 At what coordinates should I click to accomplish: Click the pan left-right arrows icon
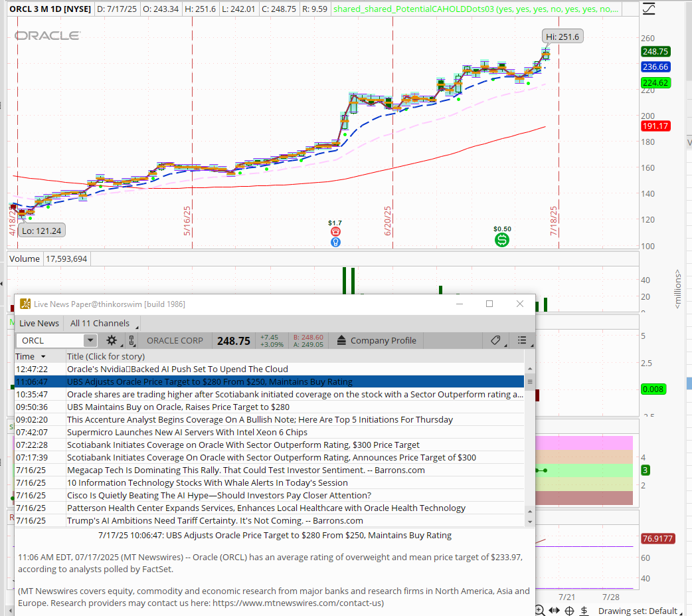555,610
